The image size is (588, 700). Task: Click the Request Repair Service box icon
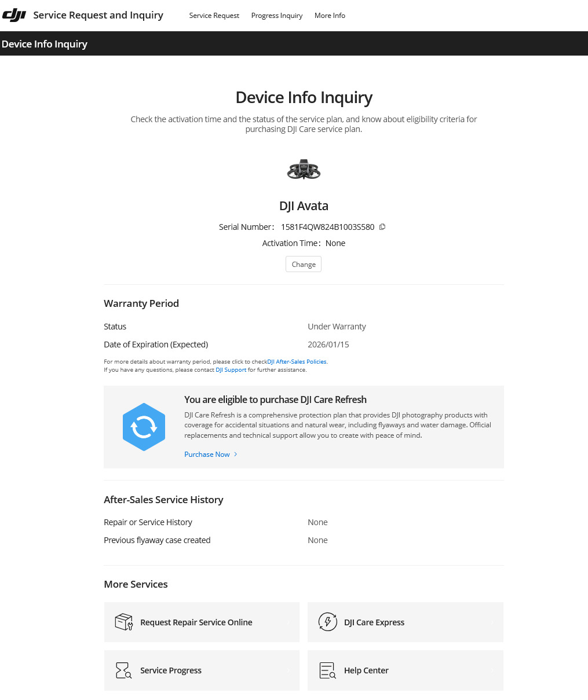click(124, 622)
